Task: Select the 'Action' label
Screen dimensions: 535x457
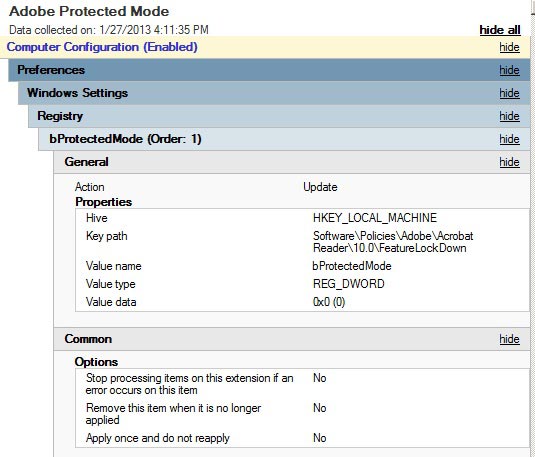Action: point(90,187)
